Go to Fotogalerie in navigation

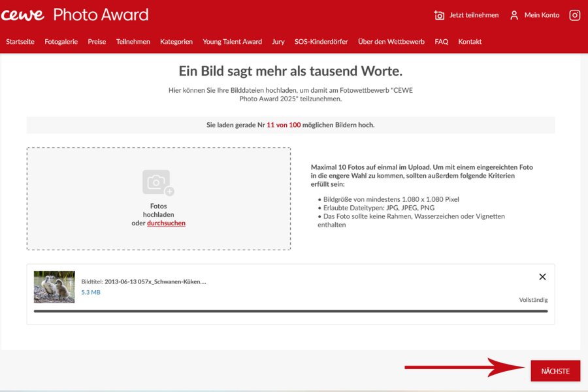61,42
